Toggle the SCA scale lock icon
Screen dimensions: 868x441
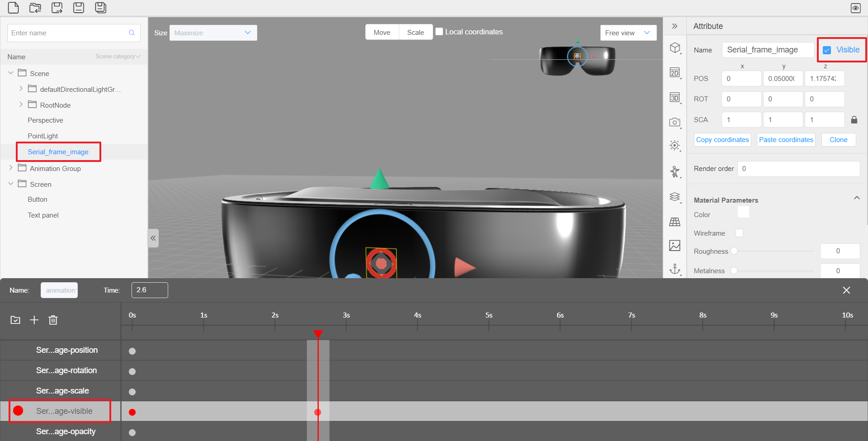(854, 120)
